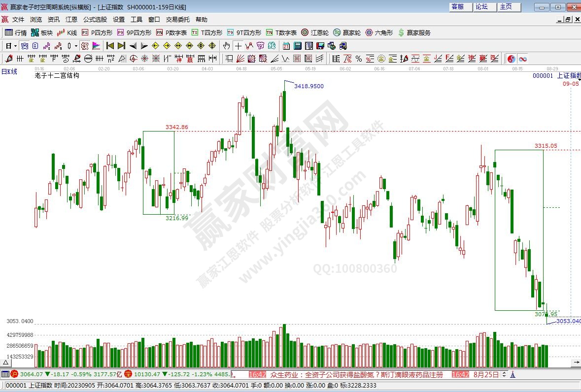Click the calculator icon in toolbar
581x392 pixels.
298,46
